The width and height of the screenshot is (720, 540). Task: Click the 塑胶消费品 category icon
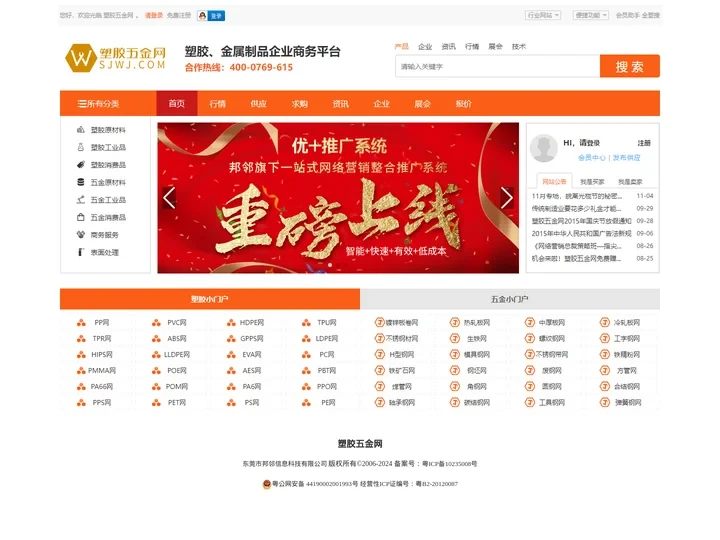(81, 165)
